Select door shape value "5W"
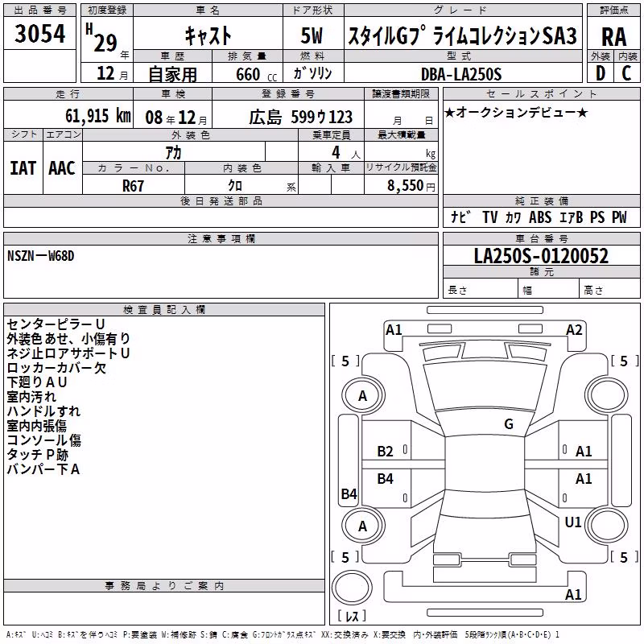 click(x=312, y=35)
